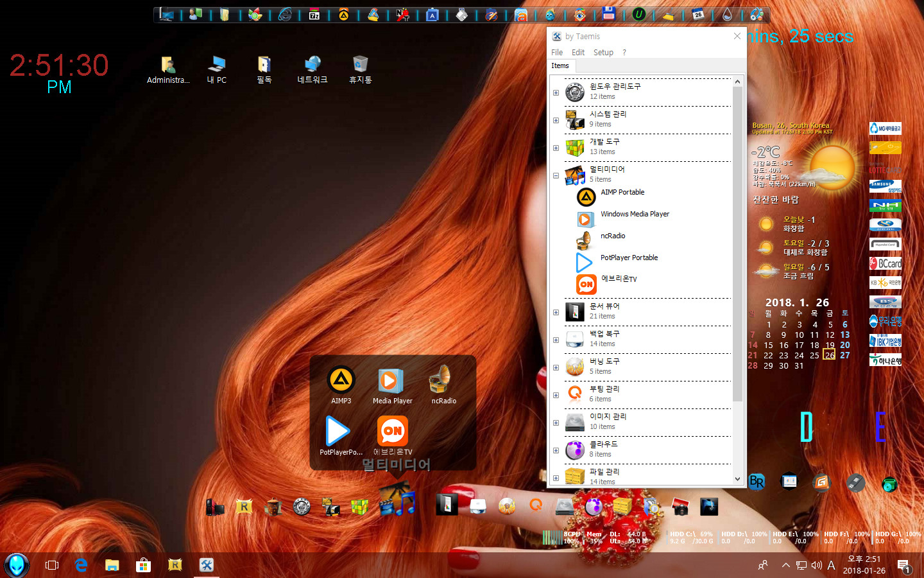Open the BCcard shortcut icon
The height and width of the screenshot is (578, 924).
[x=886, y=263]
